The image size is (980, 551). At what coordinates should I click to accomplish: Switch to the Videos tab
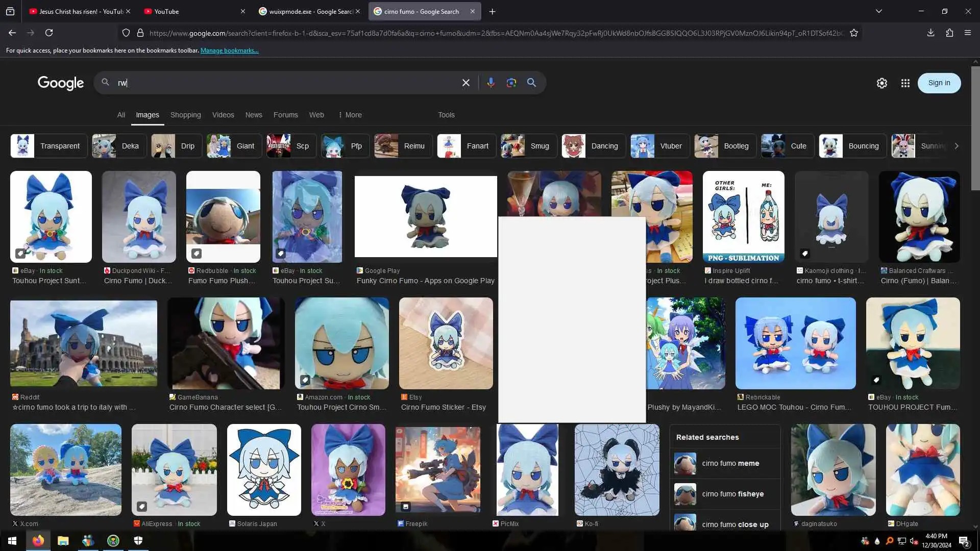[x=223, y=115]
